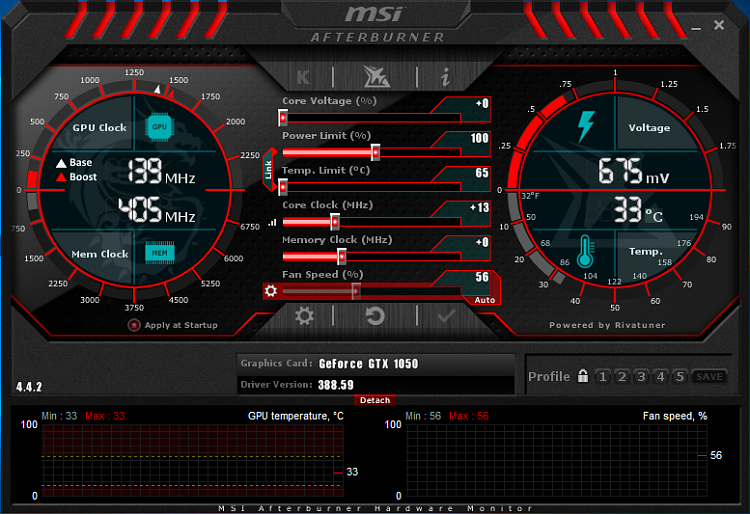This screenshot has height=514, width=750.
Task: Click the Core Voltage slider handle
Action: pyautogui.click(x=283, y=117)
